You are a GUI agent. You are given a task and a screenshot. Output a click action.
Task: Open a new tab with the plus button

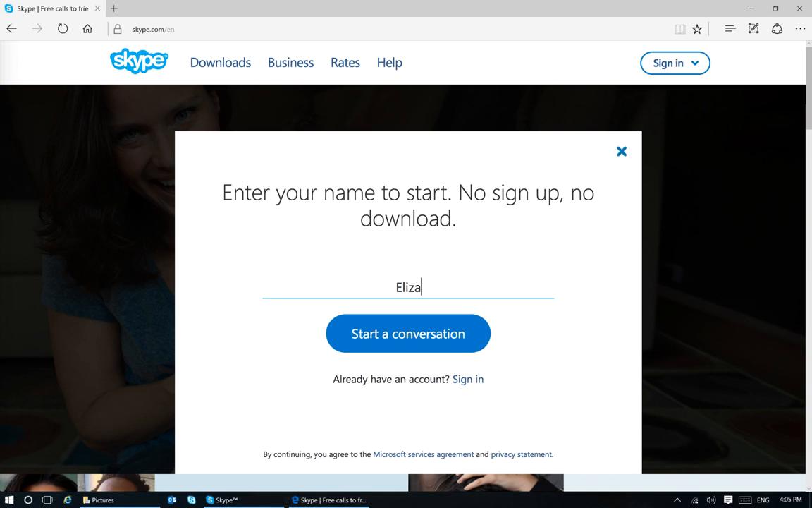click(114, 8)
